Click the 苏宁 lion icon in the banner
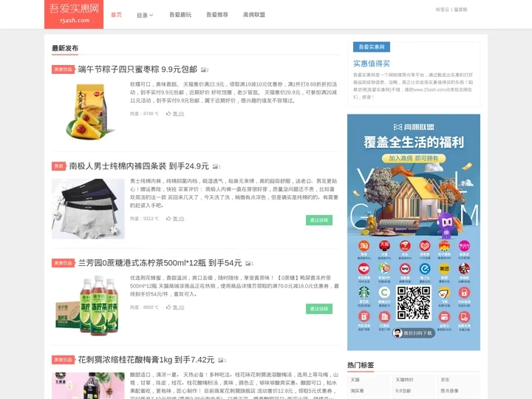 [x=444, y=245]
